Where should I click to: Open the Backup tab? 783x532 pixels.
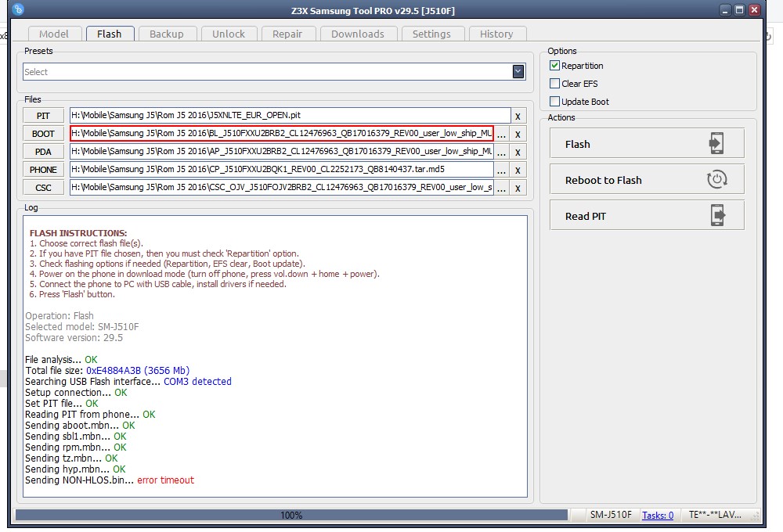point(167,34)
